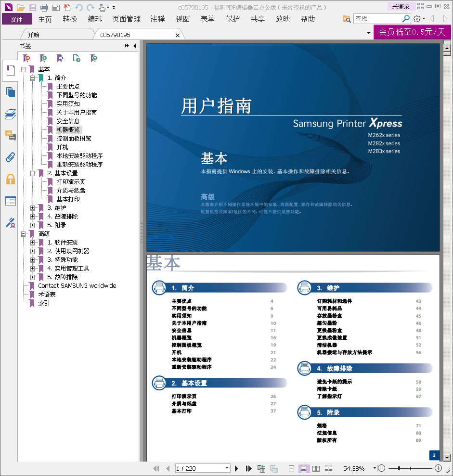Open the 基本打印 bookmark

(x=68, y=199)
